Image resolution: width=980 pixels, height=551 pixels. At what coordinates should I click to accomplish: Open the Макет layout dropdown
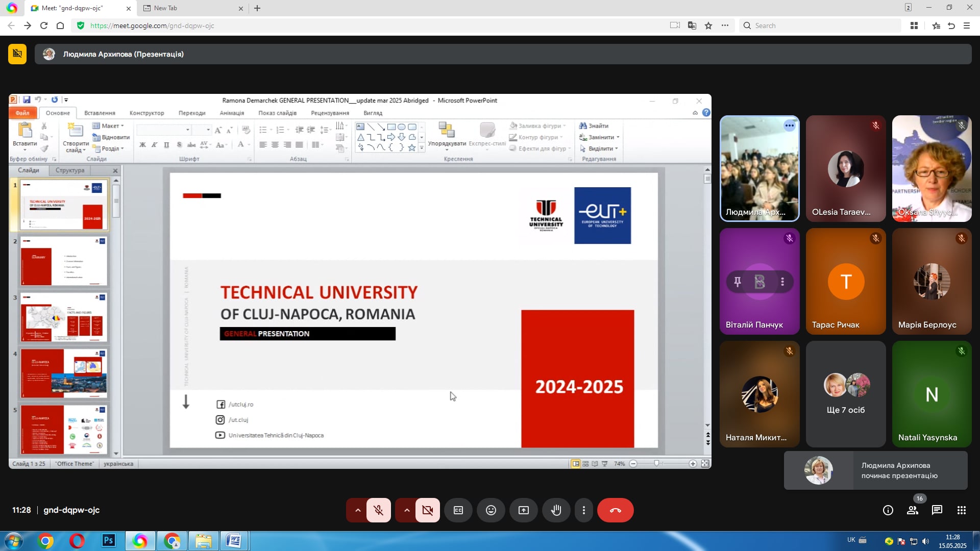pos(108,126)
